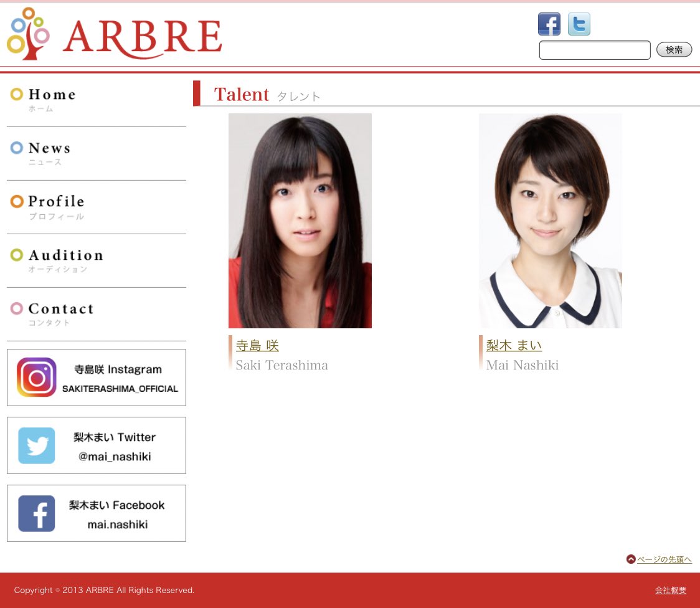Click the ページの先頭へ link
This screenshot has height=608, width=700.
[665, 559]
